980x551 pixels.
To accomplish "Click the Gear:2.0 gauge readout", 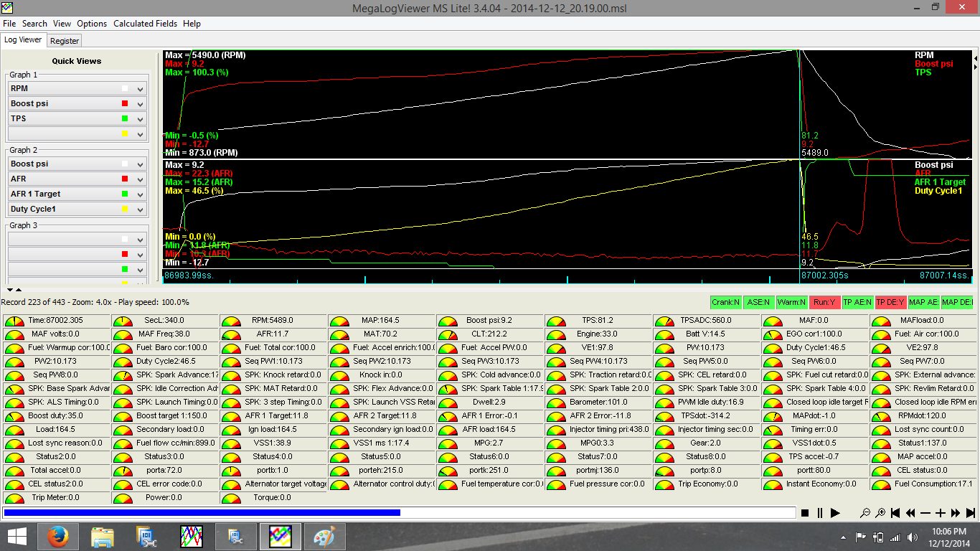I will click(x=708, y=443).
